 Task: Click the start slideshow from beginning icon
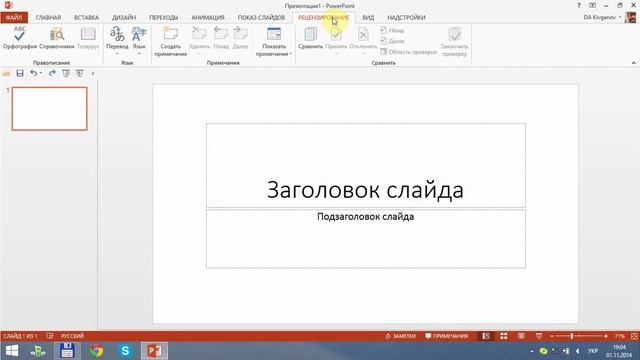point(66,73)
